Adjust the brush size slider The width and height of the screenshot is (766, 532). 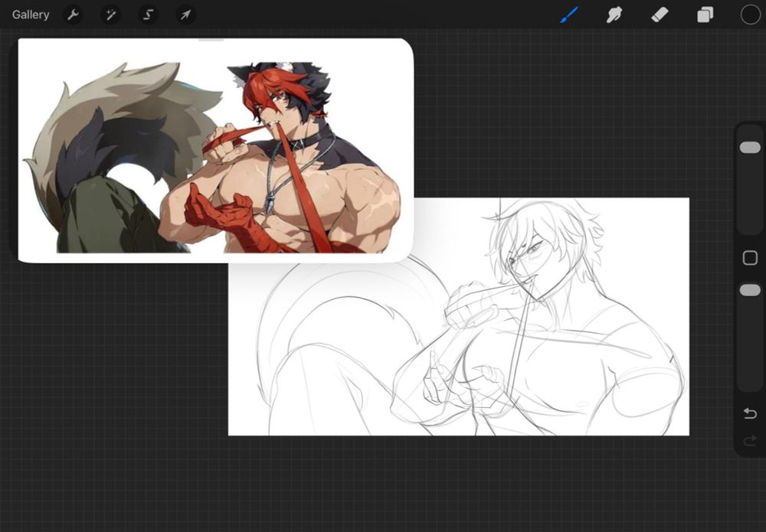click(x=750, y=178)
